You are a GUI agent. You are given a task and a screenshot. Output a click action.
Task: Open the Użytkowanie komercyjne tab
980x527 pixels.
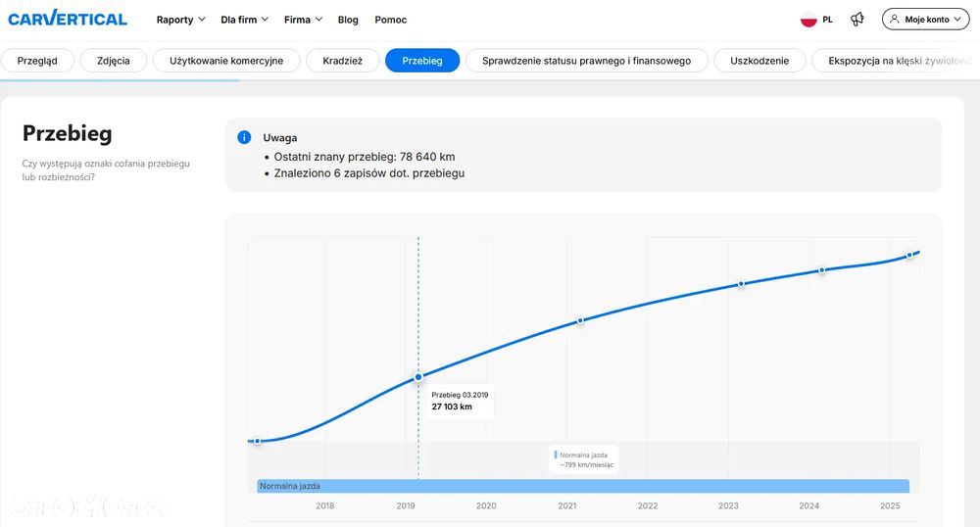[x=226, y=61]
